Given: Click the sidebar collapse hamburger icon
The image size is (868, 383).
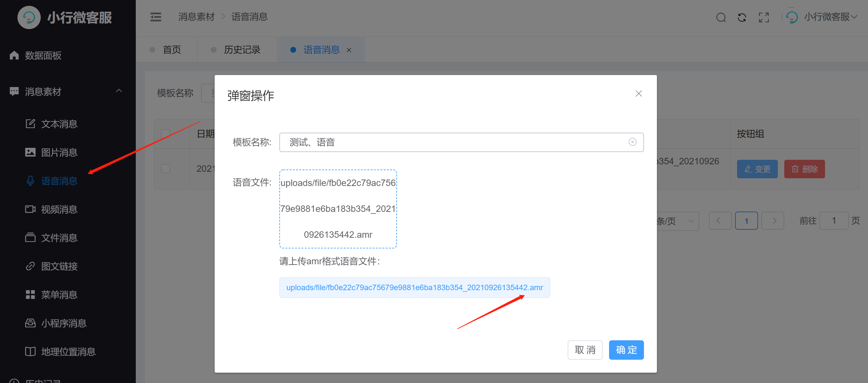Looking at the screenshot, I should [x=155, y=17].
